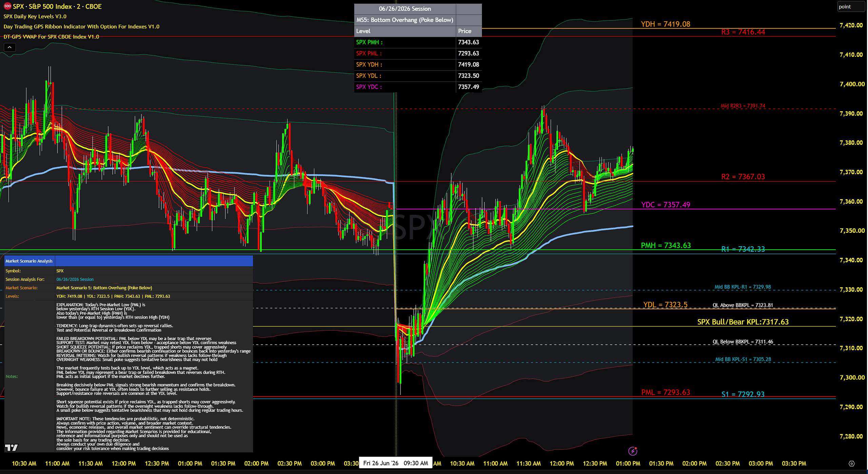This screenshot has width=868, height=474.
Task: Click the 'Market Scenario Analysis' panel header
Action: 29,261
